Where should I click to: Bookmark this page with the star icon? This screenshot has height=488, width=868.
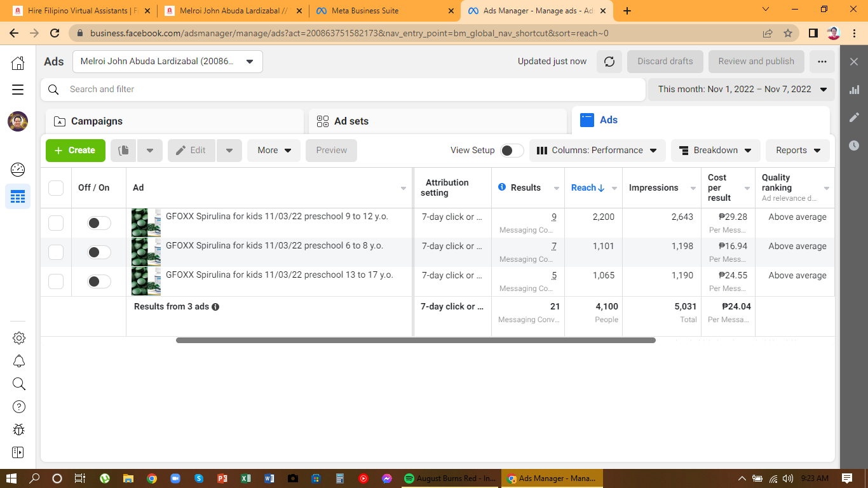coord(788,33)
